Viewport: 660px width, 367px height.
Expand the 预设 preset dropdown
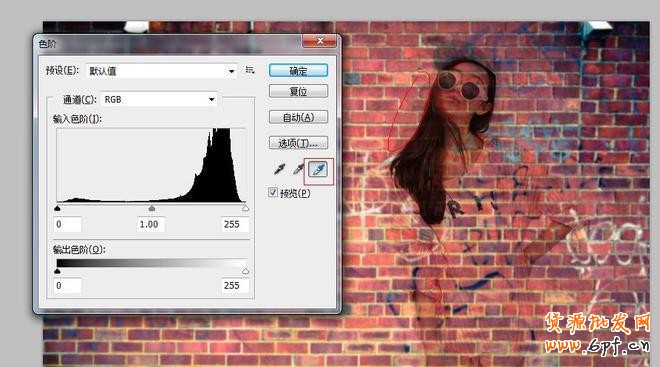pos(162,71)
